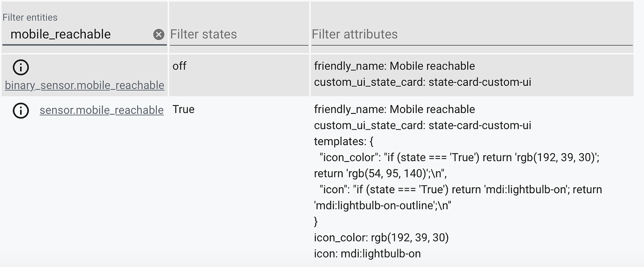Focus the Filter entities text field
This screenshot has width=644, height=267.
click(x=77, y=35)
